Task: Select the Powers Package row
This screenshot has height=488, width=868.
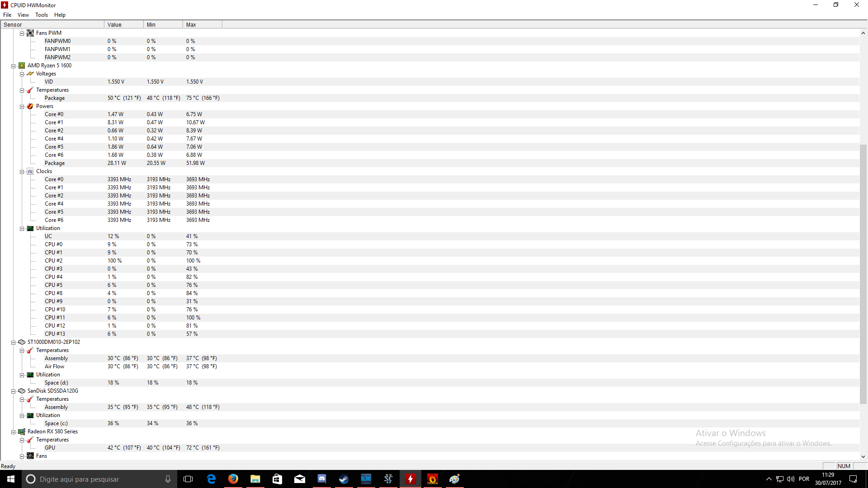Action: (x=429, y=163)
